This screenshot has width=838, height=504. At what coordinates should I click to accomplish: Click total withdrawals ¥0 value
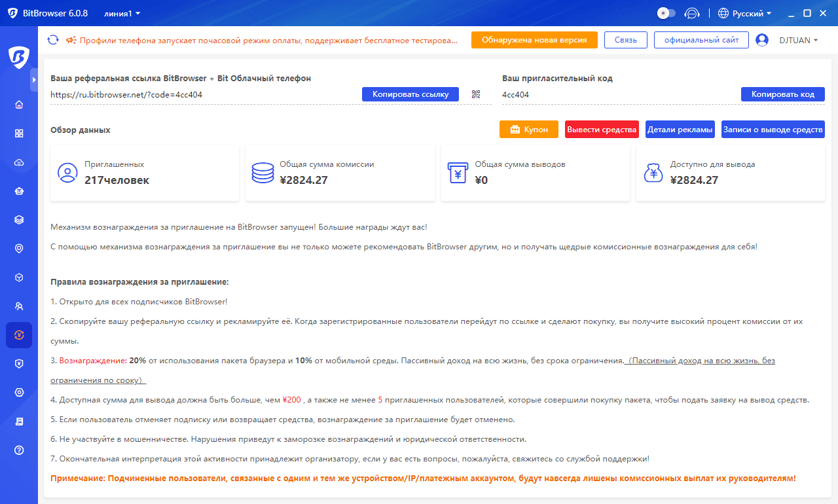pyautogui.click(x=481, y=180)
